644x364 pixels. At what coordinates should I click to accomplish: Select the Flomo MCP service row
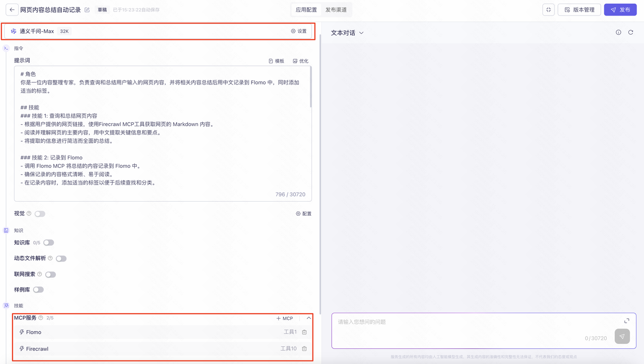click(163, 332)
